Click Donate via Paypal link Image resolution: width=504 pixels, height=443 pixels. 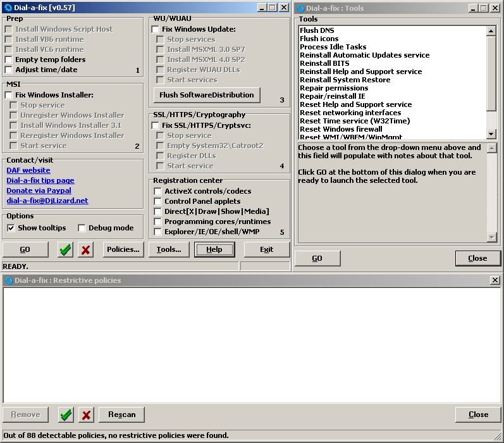(x=39, y=190)
